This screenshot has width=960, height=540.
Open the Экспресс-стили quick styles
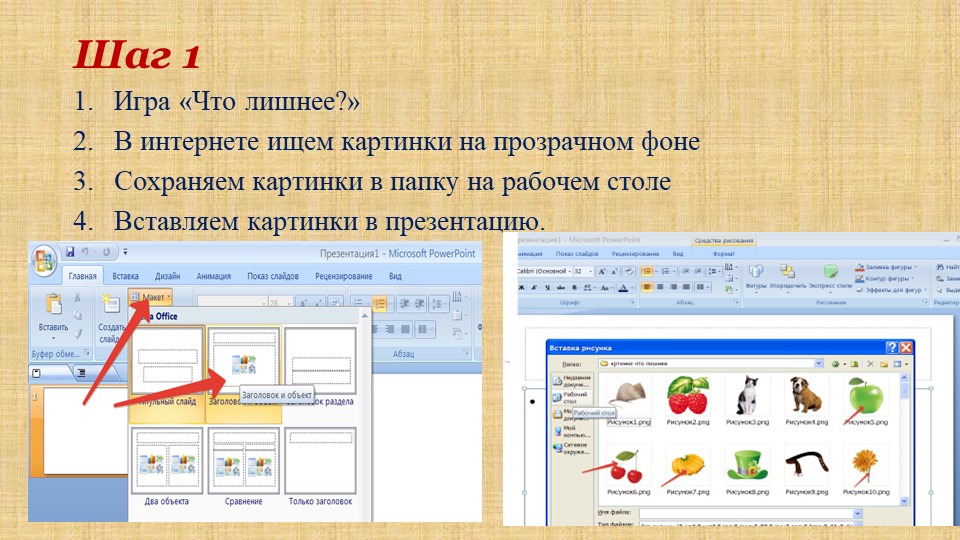(830, 276)
